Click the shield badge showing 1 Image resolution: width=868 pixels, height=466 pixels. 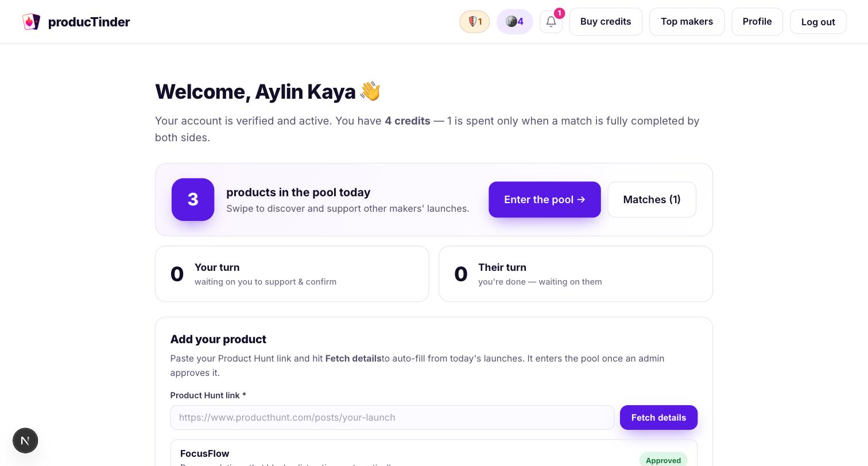475,22
